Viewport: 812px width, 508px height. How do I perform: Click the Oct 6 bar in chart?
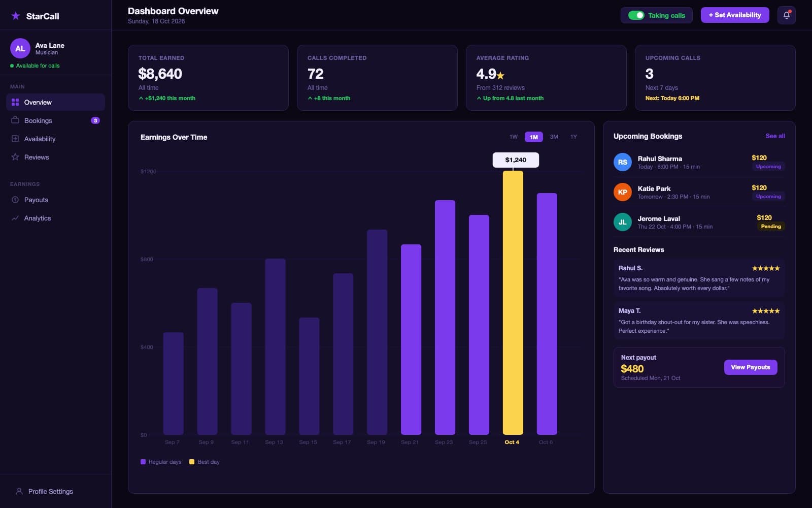pyautogui.click(x=547, y=314)
